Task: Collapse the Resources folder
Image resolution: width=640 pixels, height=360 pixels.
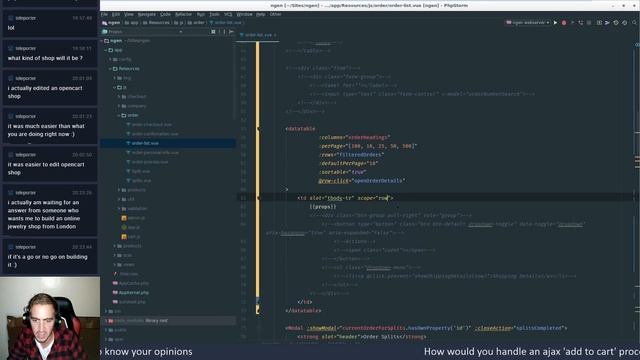Action: [x=110, y=69]
